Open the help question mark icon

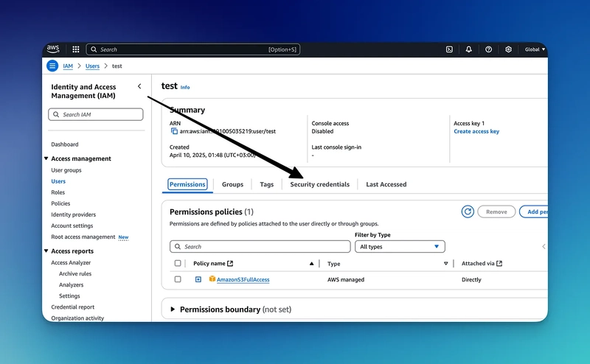click(488, 49)
